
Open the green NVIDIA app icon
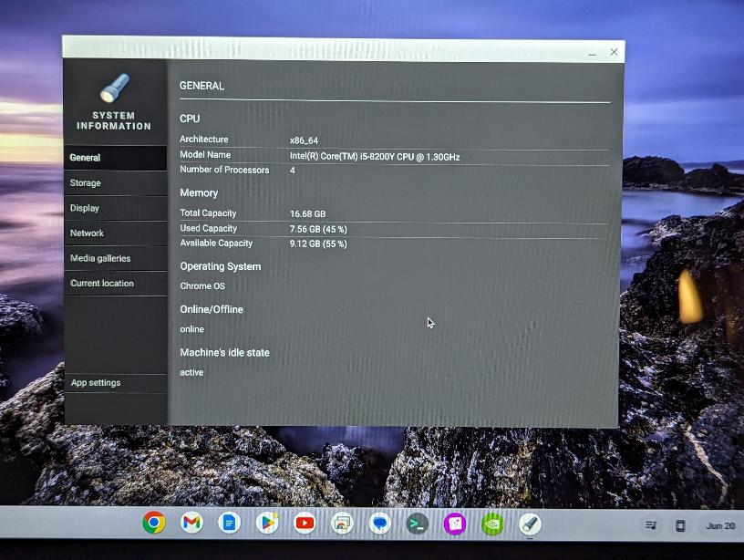(491, 524)
